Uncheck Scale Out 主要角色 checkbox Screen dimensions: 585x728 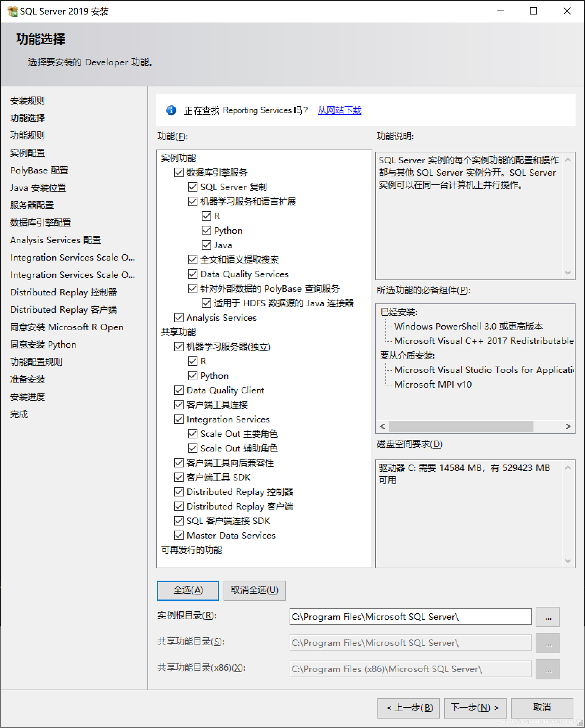[193, 434]
